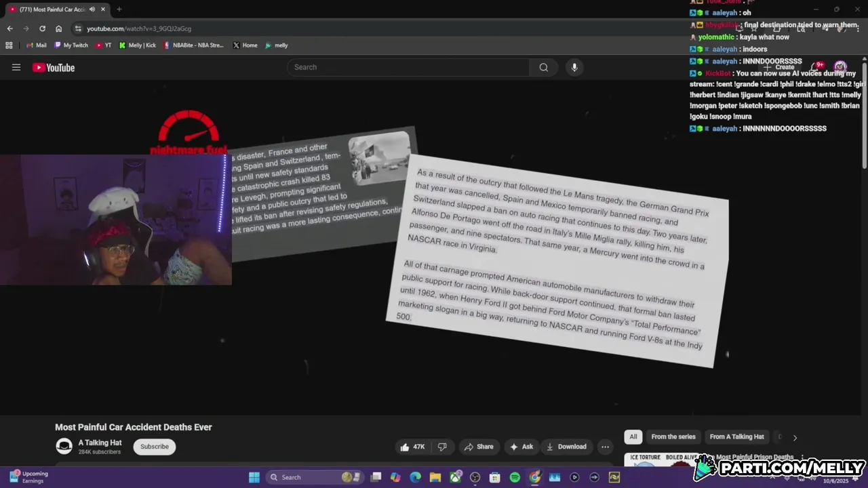Open the melly bookmark
Image resolution: width=868 pixels, height=488 pixels.
(277, 45)
